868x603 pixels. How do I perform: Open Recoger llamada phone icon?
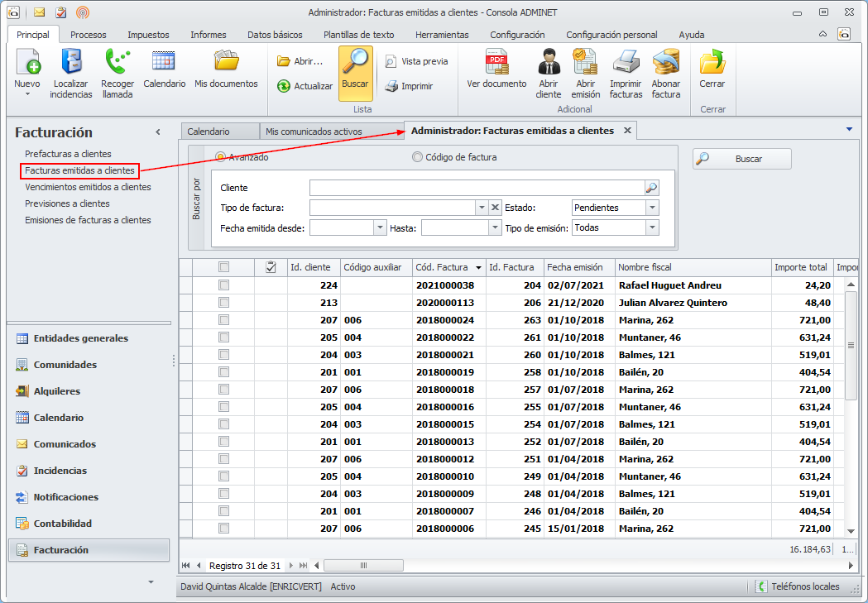pyautogui.click(x=117, y=63)
